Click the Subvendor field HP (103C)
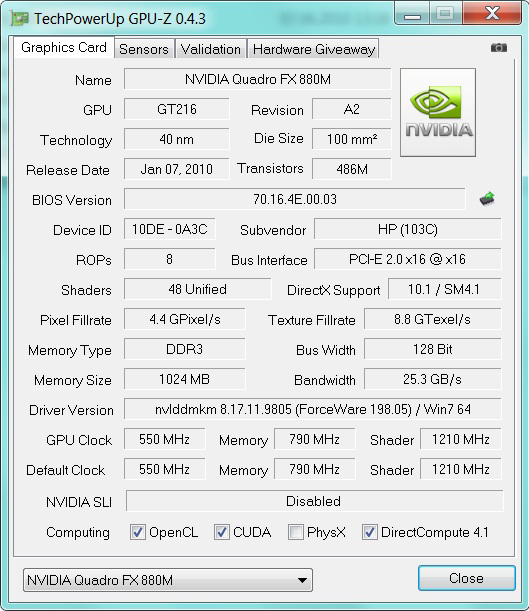The height and width of the screenshot is (611, 529). pos(408,229)
